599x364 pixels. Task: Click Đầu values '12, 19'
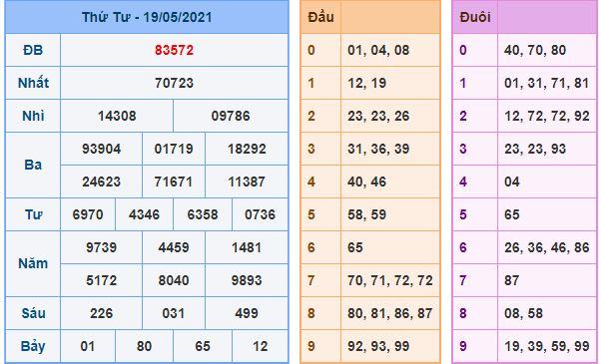pos(367,83)
